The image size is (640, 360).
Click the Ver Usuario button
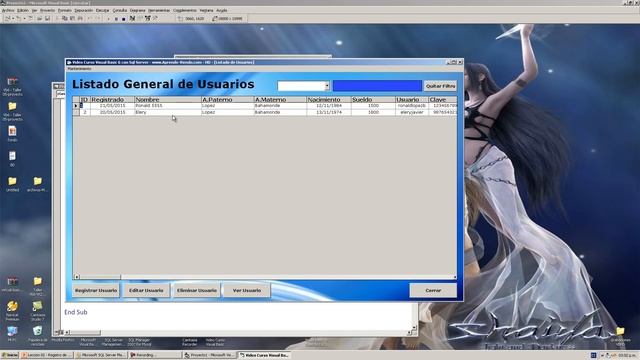click(x=247, y=291)
